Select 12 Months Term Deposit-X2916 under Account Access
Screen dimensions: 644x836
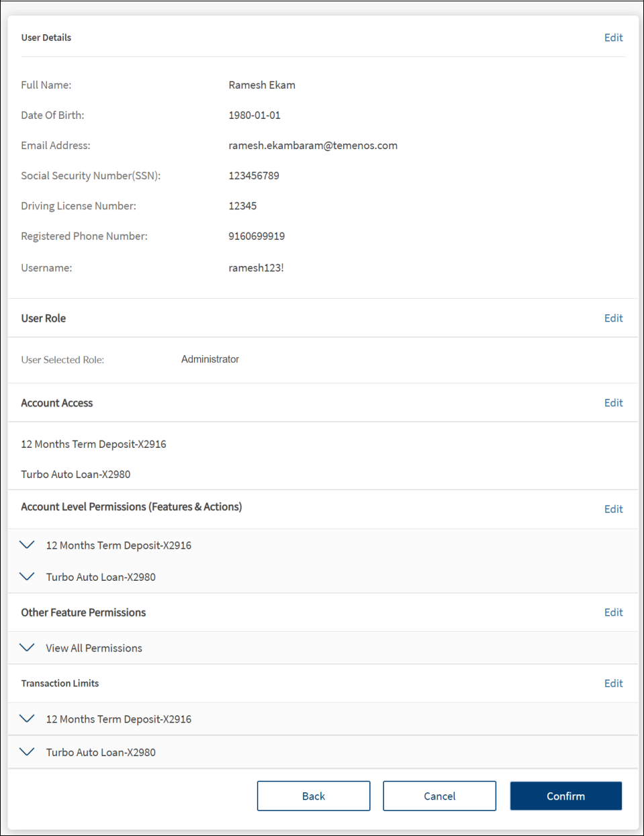click(x=93, y=445)
